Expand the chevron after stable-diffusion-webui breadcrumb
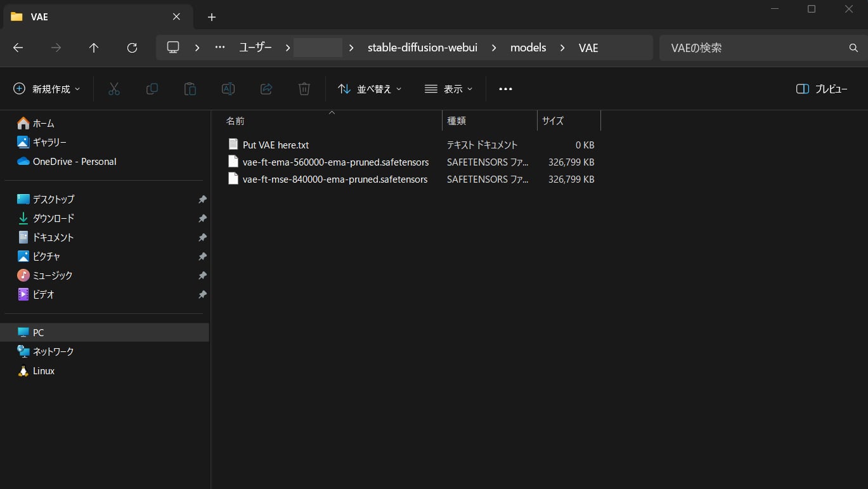The height and width of the screenshot is (489, 868). [x=493, y=48]
